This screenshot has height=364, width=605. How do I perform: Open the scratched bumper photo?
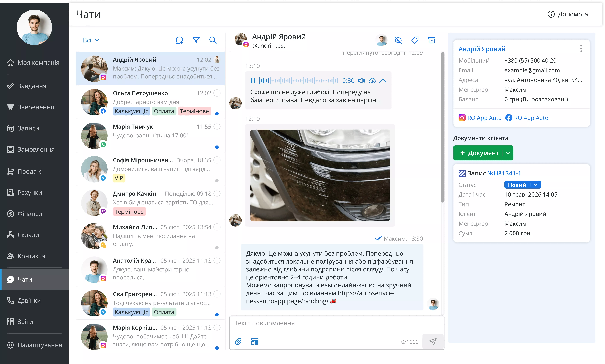[x=320, y=175]
